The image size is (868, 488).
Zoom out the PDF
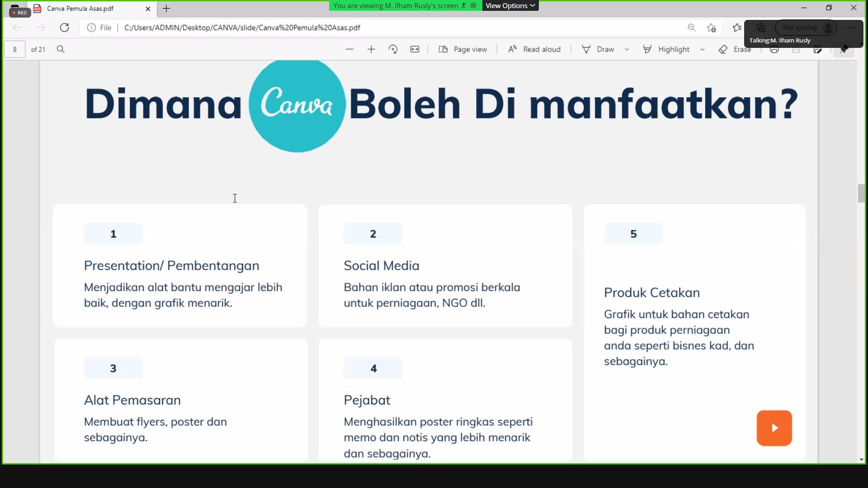(349, 49)
